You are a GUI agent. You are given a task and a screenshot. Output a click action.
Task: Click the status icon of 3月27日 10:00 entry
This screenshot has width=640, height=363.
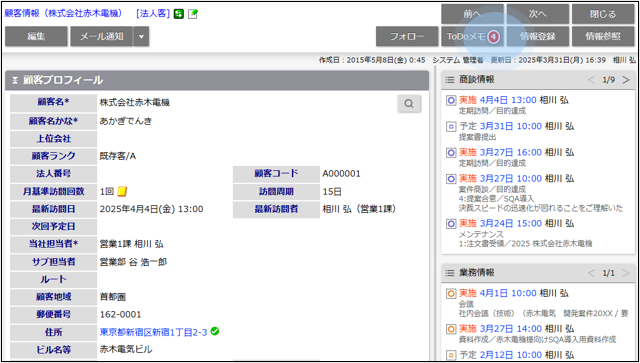[451, 179]
